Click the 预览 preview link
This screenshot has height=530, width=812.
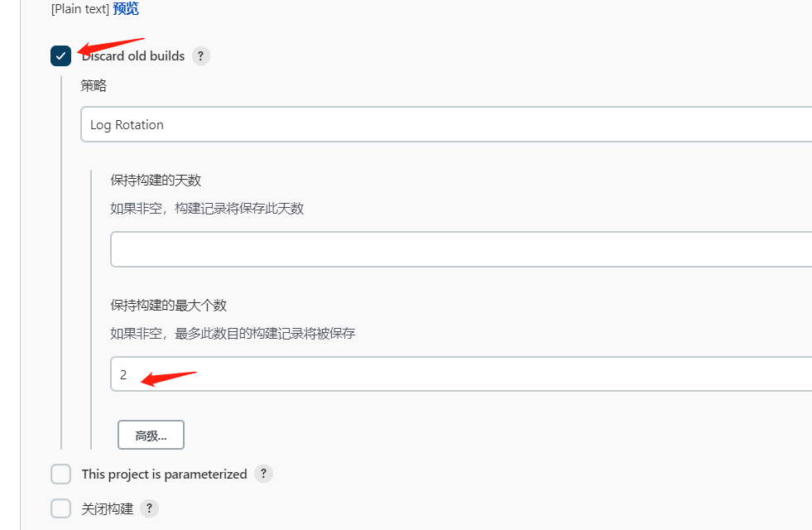coord(126,9)
